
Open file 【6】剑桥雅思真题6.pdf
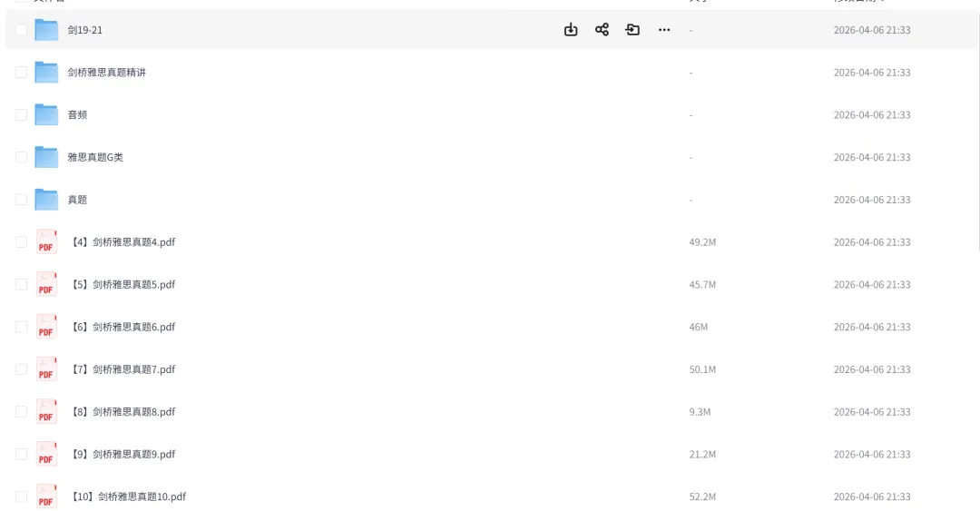tap(122, 327)
